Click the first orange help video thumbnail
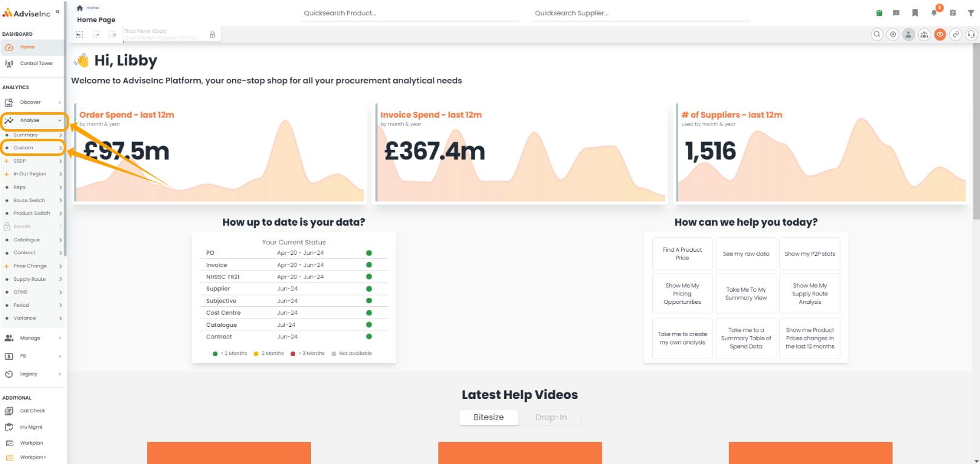980x464 pixels. click(229, 453)
